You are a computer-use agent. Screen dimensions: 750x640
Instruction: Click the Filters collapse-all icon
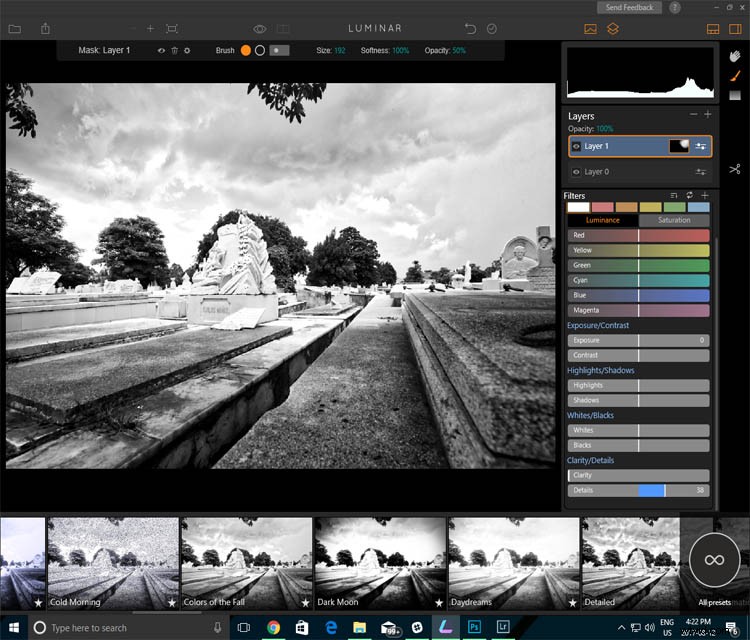(674, 196)
